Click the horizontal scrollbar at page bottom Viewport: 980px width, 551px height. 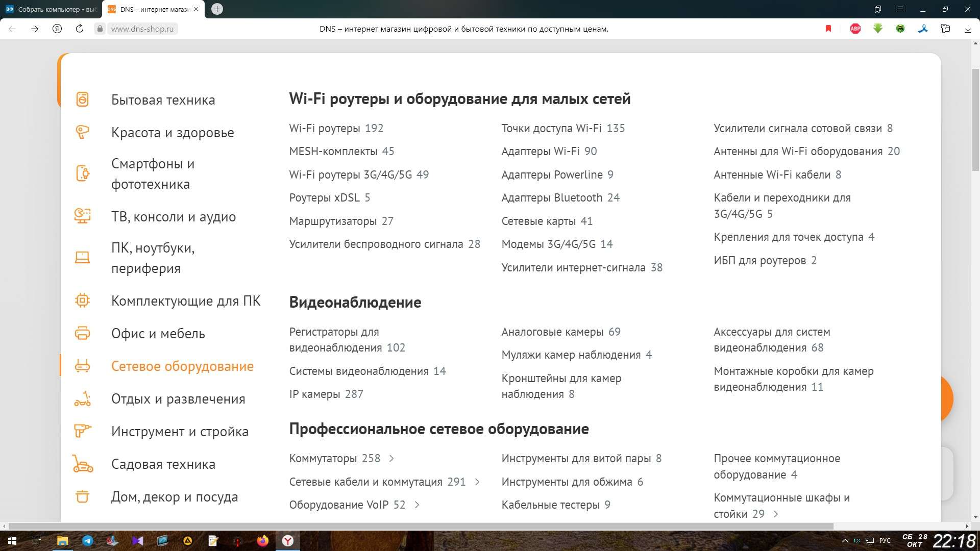(421, 526)
